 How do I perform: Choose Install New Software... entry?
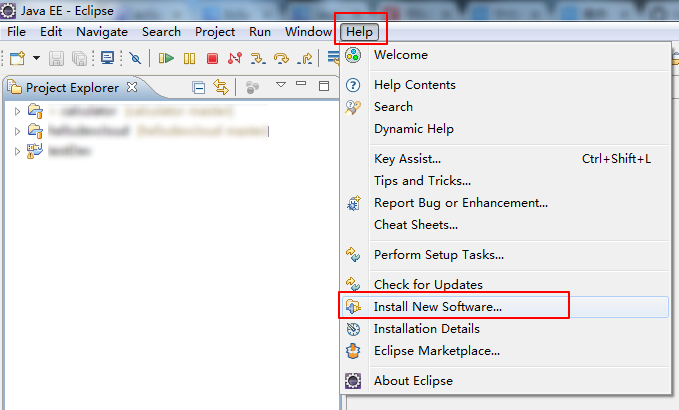[x=505, y=307]
